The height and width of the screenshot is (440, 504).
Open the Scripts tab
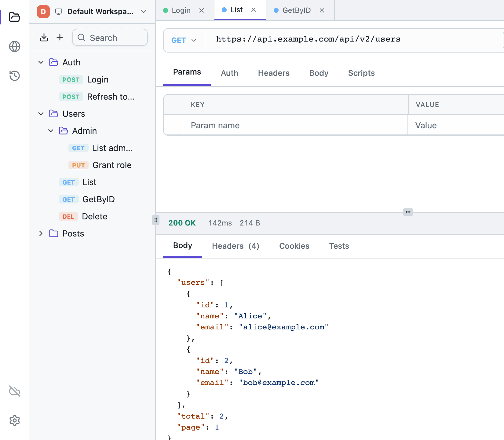[x=361, y=73]
